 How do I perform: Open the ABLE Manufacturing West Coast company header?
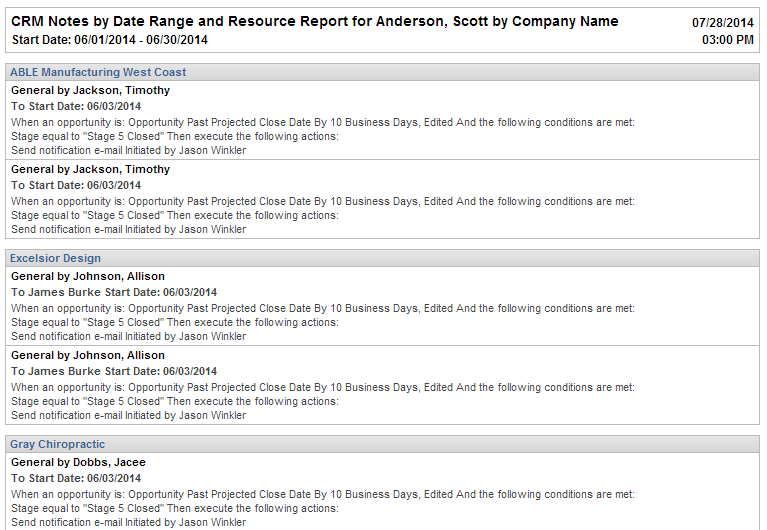click(x=98, y=72)
